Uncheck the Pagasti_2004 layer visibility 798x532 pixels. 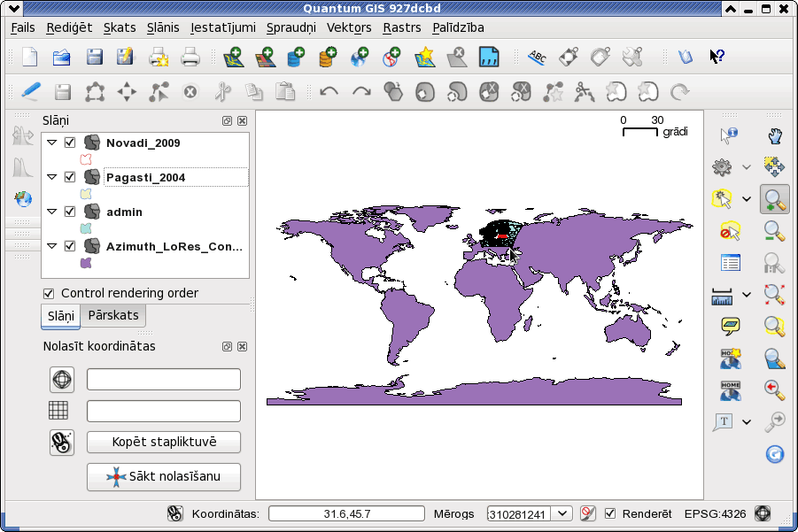click(70, 177)
